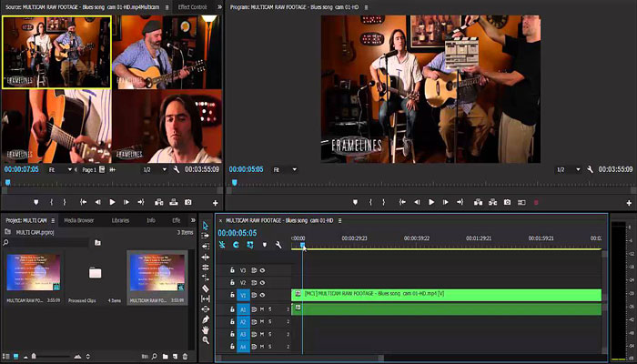Export frame from Source monitor camera icon
The image size is (637, 364).
187,202
